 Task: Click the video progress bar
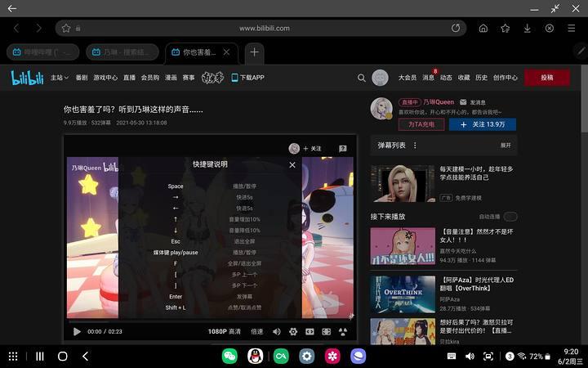tap(210, 321)
